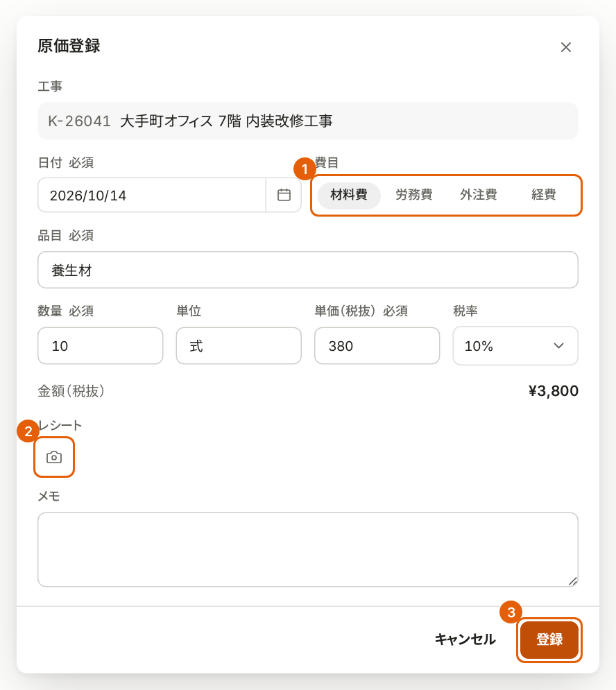Close the 原価登録 dialog with X
The image size is (616, 690).
point(566,47)
